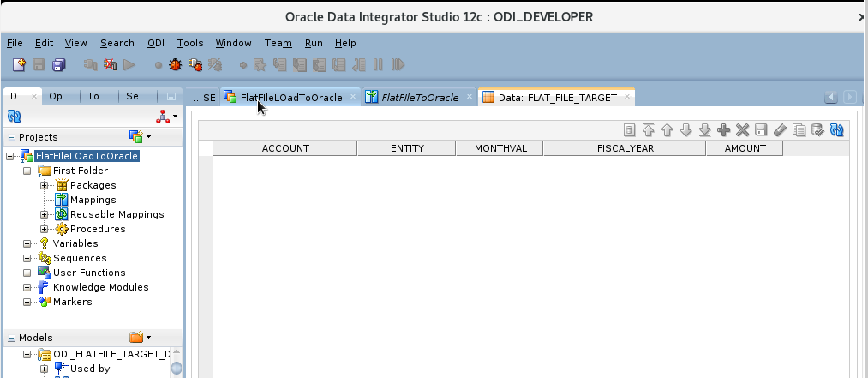868x378 pixels.
Task: Click the FISCALYEAR column header
Action: [625, 148]
